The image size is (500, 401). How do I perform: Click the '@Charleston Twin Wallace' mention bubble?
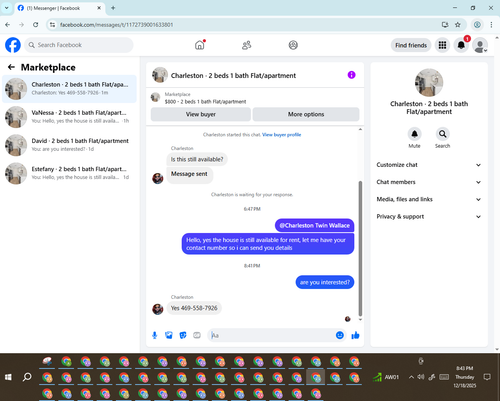[314, 225]
